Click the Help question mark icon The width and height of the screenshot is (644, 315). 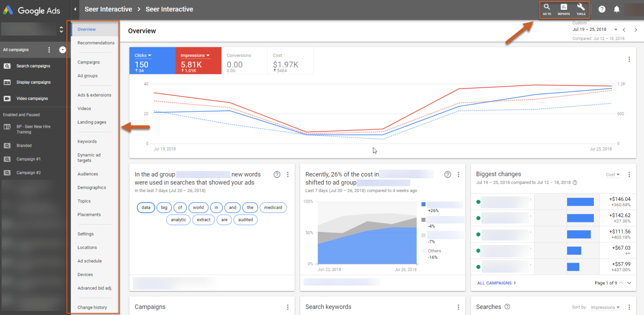click(x=602, y=9)
